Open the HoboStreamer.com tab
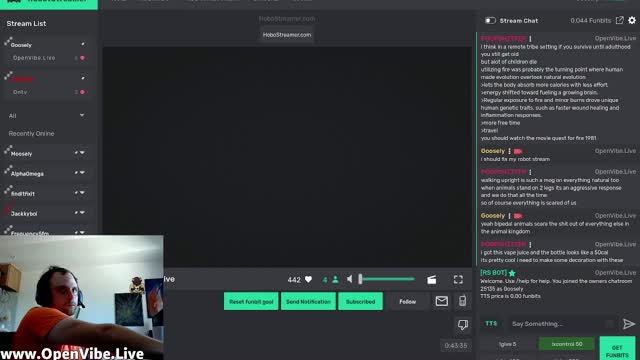640x360 pixels. pyautogui.click(x=287, y=35)
